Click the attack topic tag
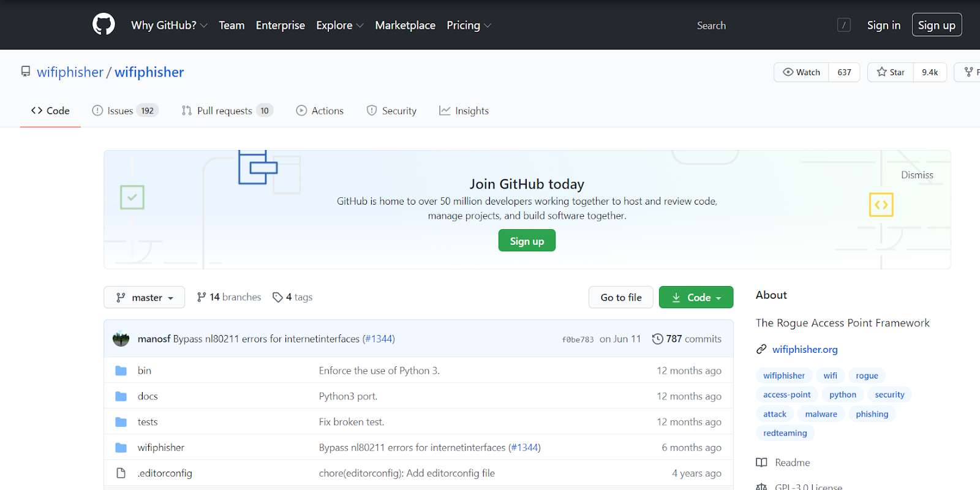The width and height of the screenshot is (980, 490). [x=775, y=414]
